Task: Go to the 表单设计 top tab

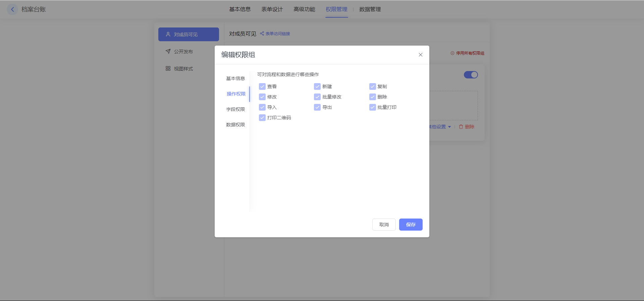Action: (272, 9)
